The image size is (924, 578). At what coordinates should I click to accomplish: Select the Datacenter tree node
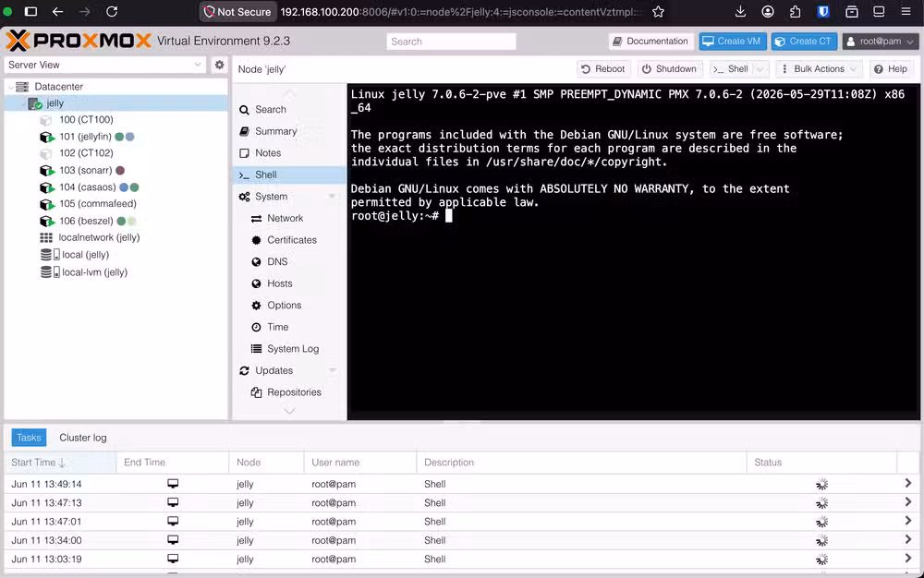[x=58, y=87]
